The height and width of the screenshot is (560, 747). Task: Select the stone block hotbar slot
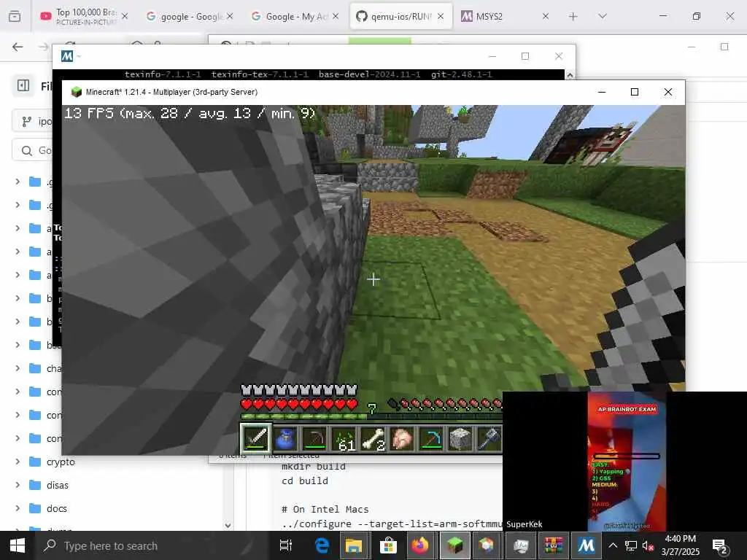pos(460,437)
